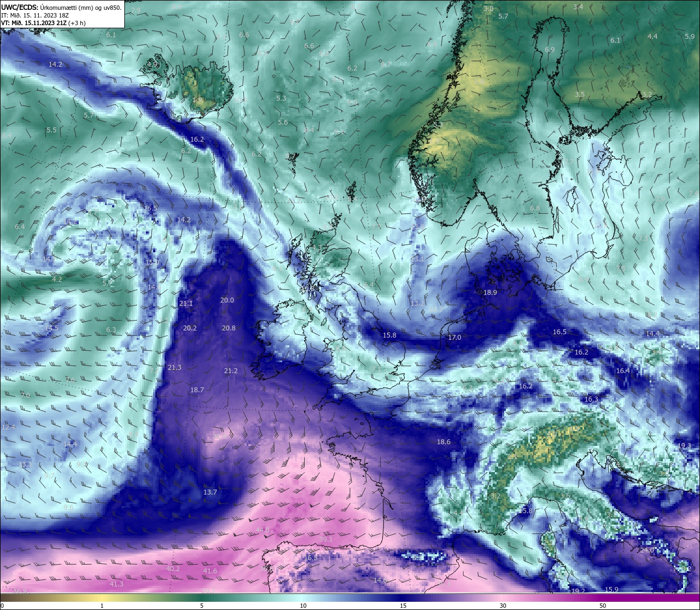Click the 13.7 value label
The height and width of the screenshot is (610, 700).
click(x=210, y=492)
